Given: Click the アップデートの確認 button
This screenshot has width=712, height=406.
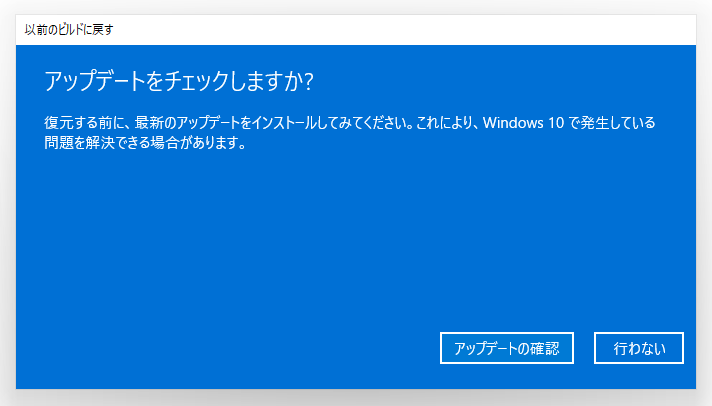Looking at the screenshot, I should click(507, 348).
